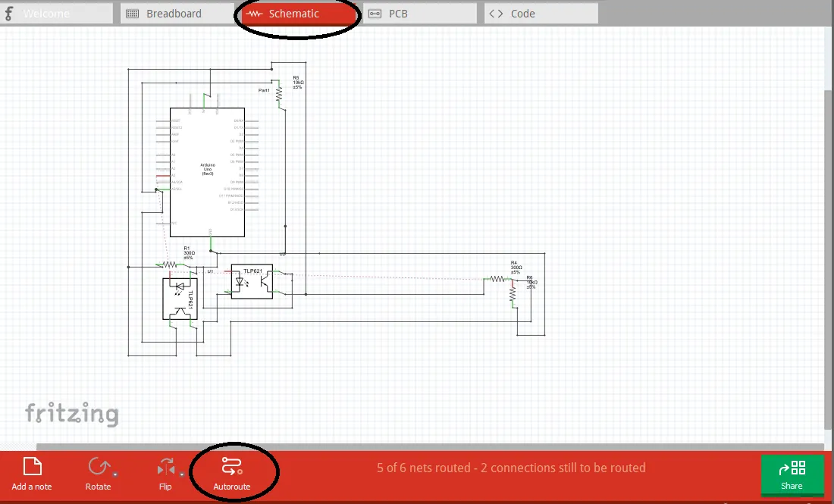Select the vertical TLP621 optocoupler
Image resolution: width=834 pixels, height=504 pixels.
[x=180, y=299]
